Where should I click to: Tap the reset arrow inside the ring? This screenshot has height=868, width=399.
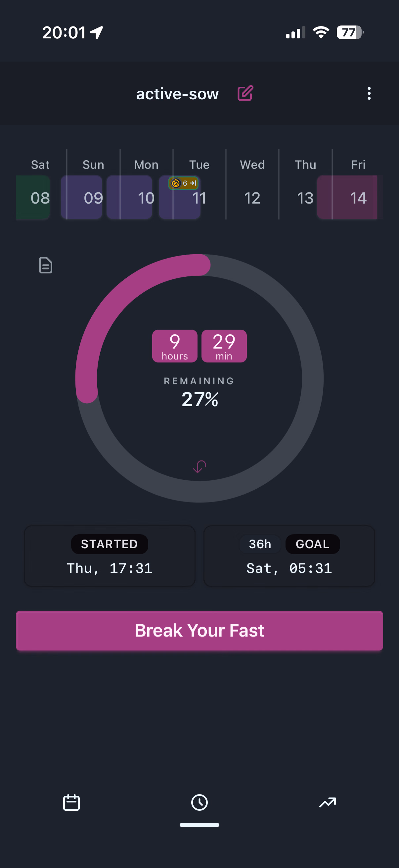pyautogui.click(x=199, y=466)
